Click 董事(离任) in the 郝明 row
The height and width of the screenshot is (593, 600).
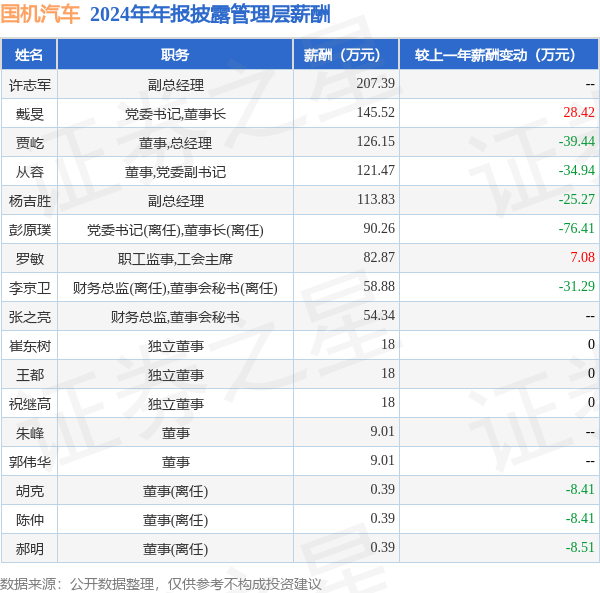(x=176, y=549)
